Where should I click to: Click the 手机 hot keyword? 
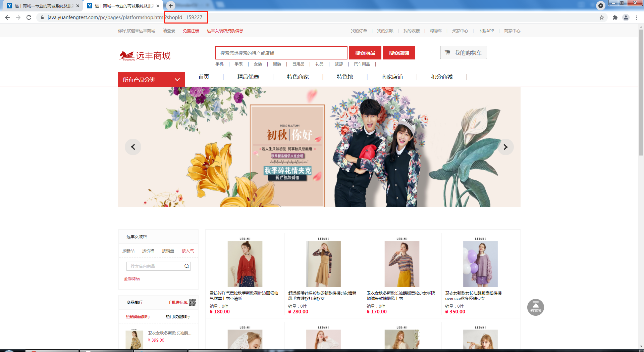[219, 64]
